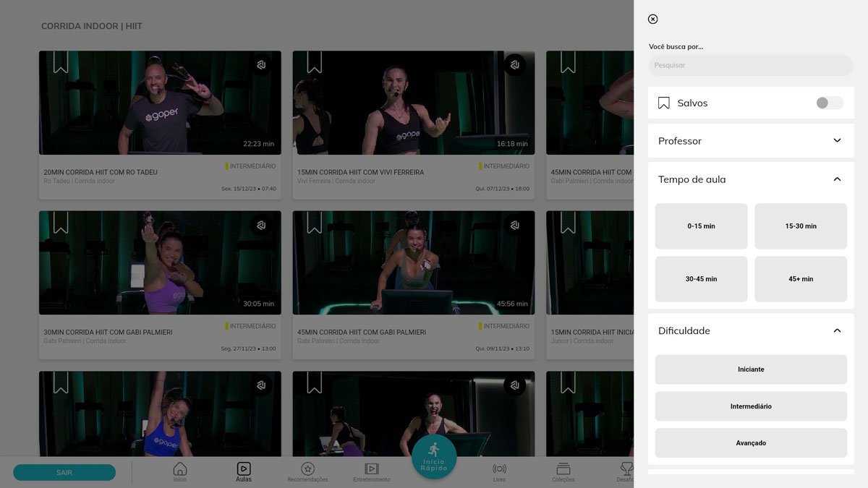Close the filter side panel
This screenshot has width=868, height=488.
[652, 20]
